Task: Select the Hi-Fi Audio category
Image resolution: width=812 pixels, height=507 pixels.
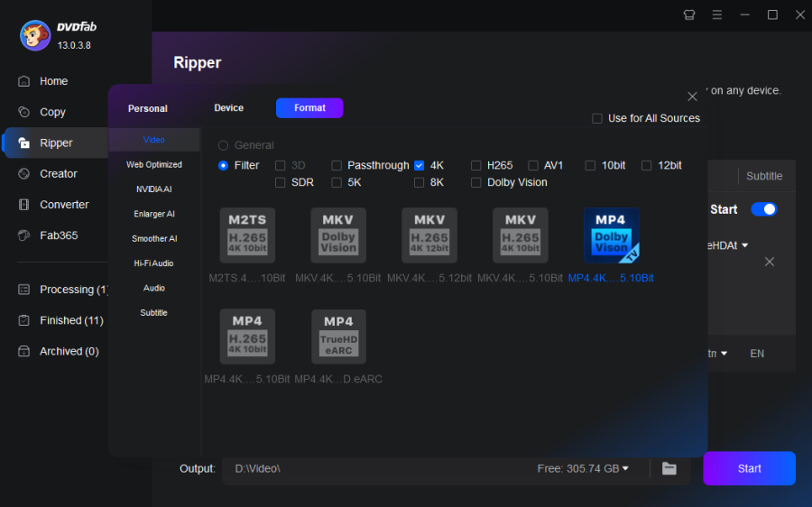Action: pyautogui.click(x=153, y=263)
